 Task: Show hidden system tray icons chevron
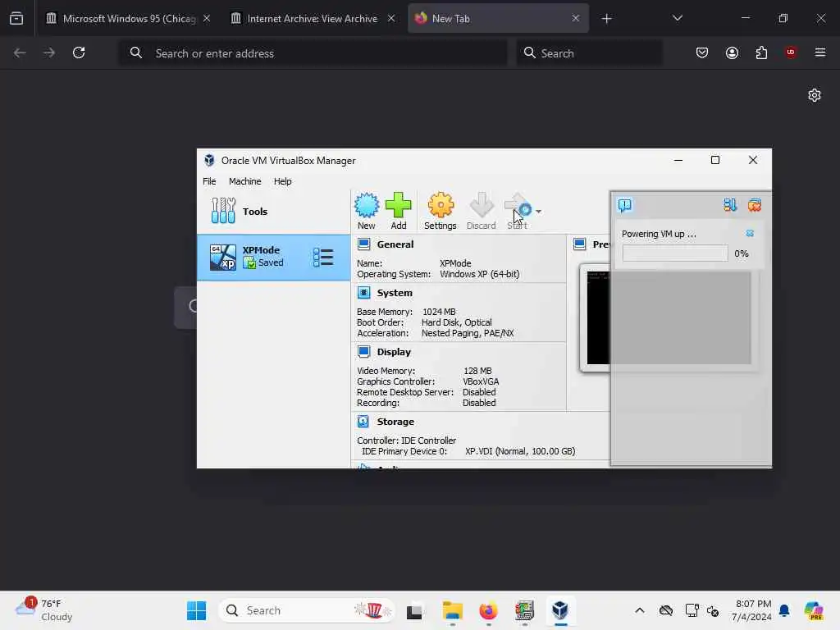pos(640,610)
